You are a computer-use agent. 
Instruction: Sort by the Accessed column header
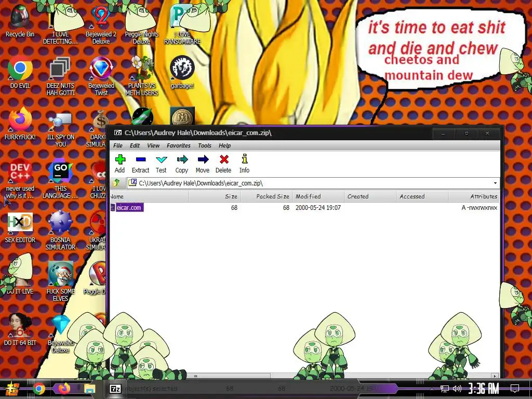(x=422, y=196)
